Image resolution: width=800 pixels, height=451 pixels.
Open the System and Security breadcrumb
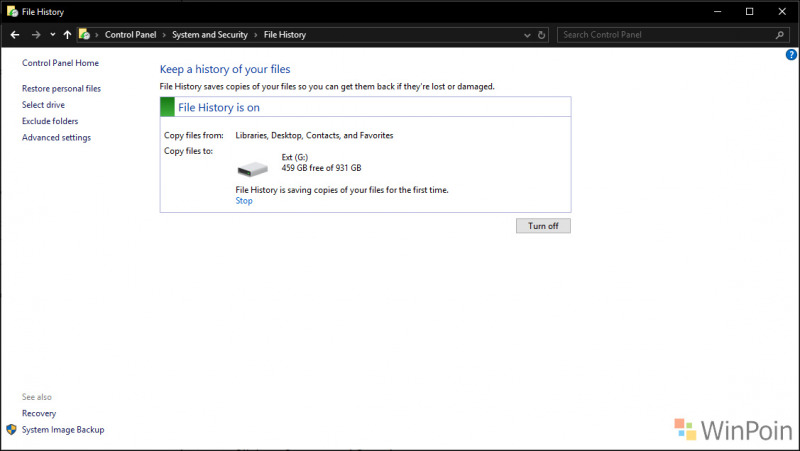pyautogui.click(x=210, y=35)
